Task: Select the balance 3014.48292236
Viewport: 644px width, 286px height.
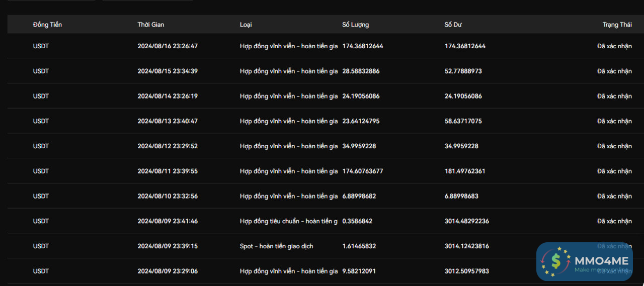Action: [467, 221]
